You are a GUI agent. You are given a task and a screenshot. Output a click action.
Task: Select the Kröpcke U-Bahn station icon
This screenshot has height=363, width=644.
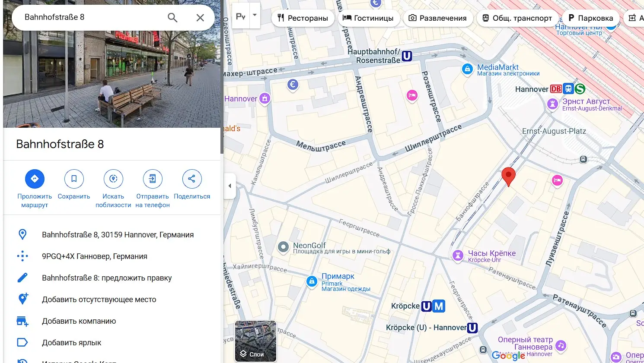[427, 306]
